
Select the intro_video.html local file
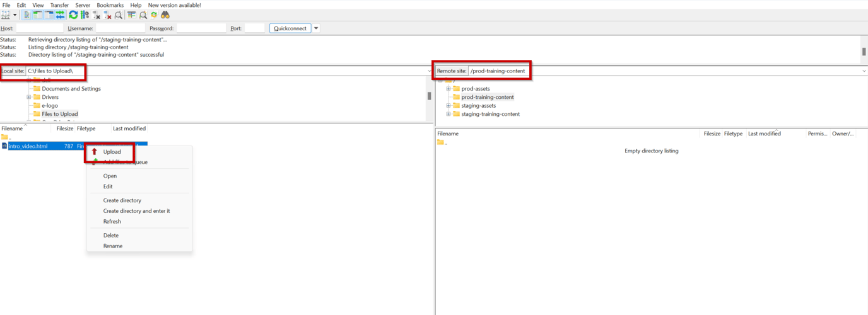28,146
